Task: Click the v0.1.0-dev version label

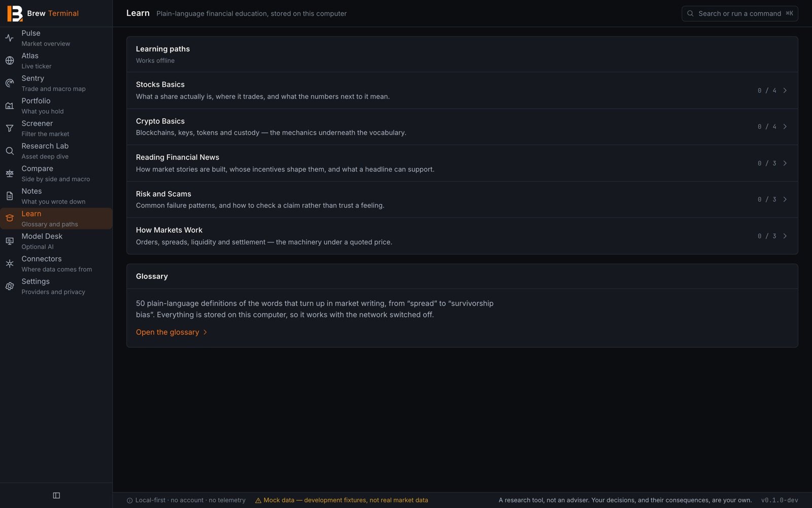Action: click(780, 500)
